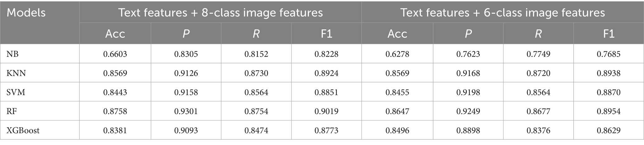The width and height of the screenshot is (644, 145).
Task: Click the cell containing 0.8730
Action: [x=256, y=73]
